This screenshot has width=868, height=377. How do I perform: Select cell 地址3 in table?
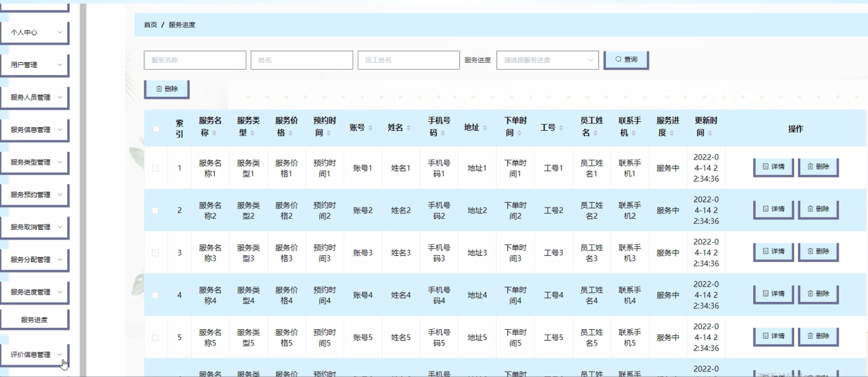tap(477, 253)
